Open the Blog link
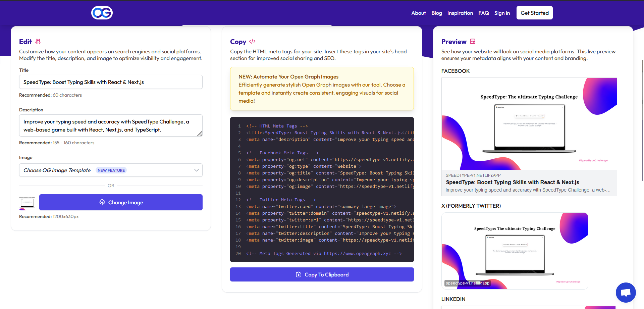This screenshot has height=309, width=644. pyautogui.click(x=436, y=13)
